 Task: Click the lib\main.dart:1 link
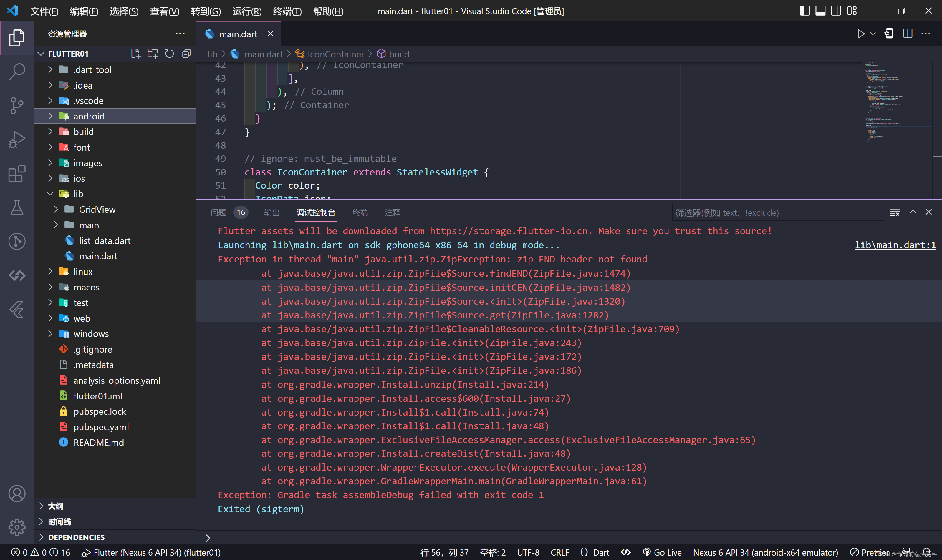coord(895,245)
